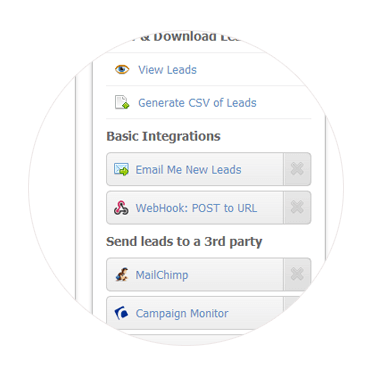The height and width of the screenshot is (388, 372).
Task: Click the Campaign Monitor logo icon
Action: 121,313
